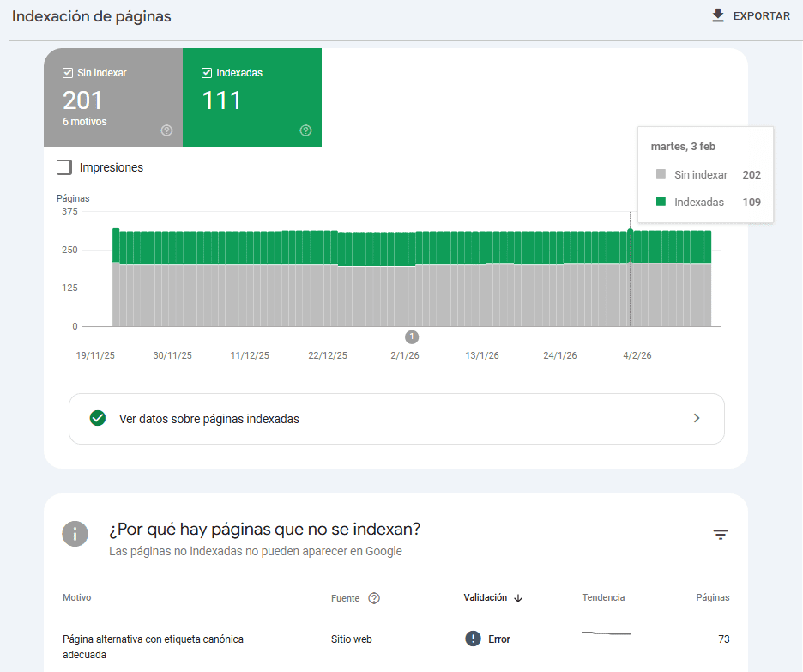Open the Página alternativa con etiqueta canónica link
The height and width of the screenshot is (672, 803).
[152, 639]
